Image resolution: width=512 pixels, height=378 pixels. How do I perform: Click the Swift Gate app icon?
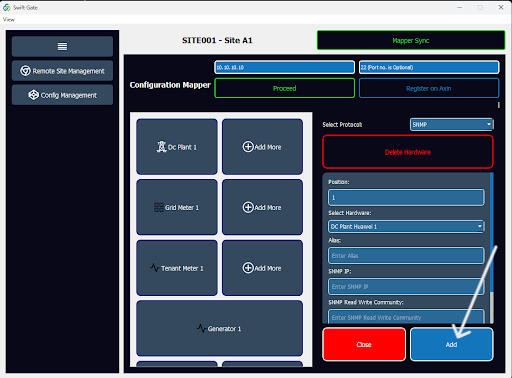(7, 7)
